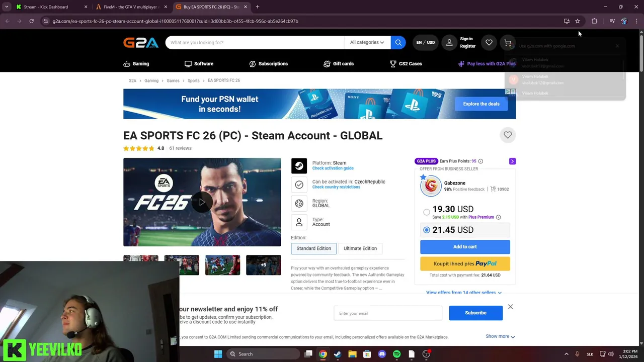Add game to wishlist via heart beside title
Viewport: 644px width, 362px height.
tap(508, 135)
